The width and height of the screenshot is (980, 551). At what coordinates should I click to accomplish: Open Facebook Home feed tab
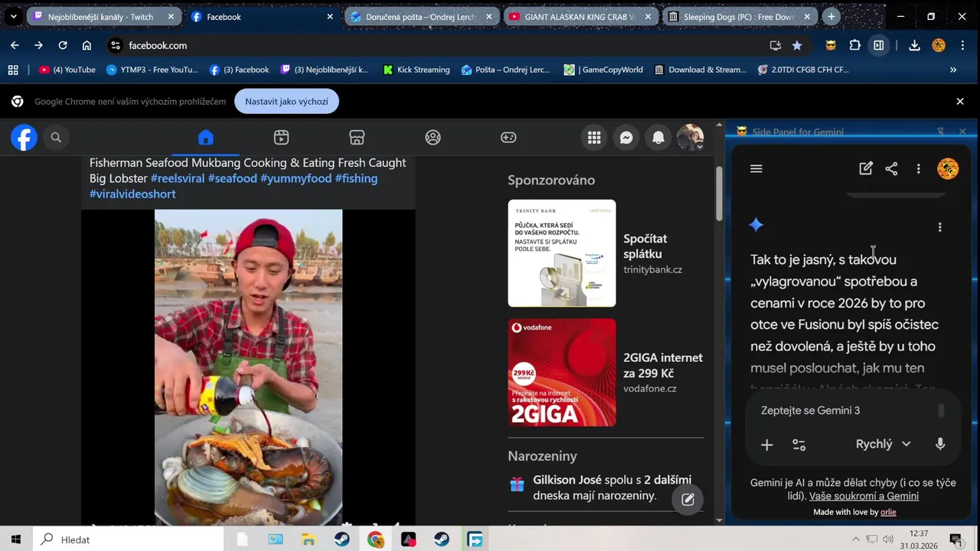point(205,138)
